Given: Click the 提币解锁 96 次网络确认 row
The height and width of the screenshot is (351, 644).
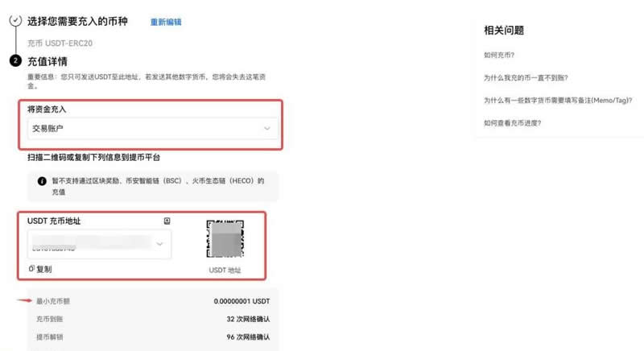Looking at the screenshot, I should tap(152, 337).
